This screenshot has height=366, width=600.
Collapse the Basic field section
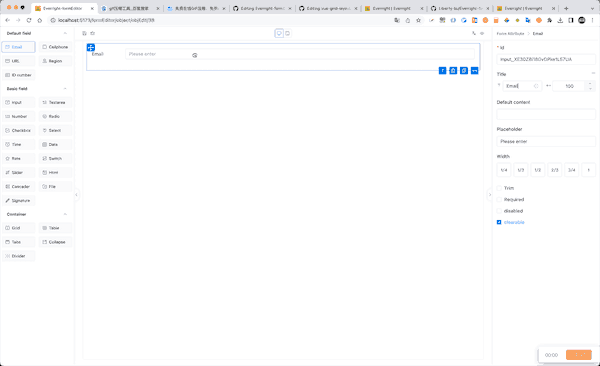click(65, 89)
